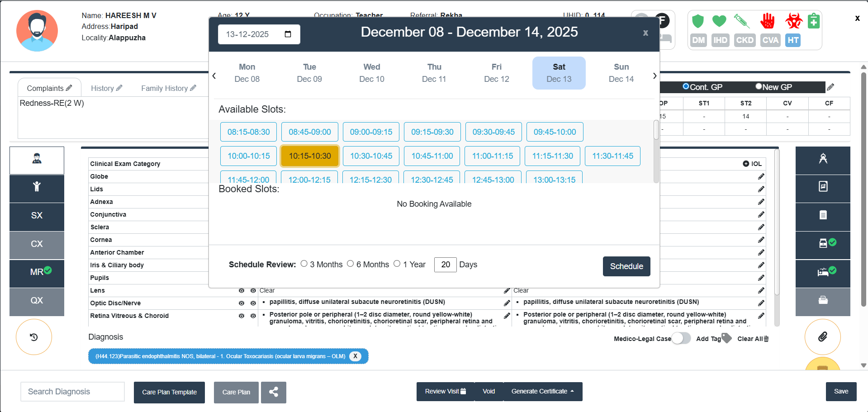Click the red hand allergy icon
868x412 pixels.
click(768, 21)
